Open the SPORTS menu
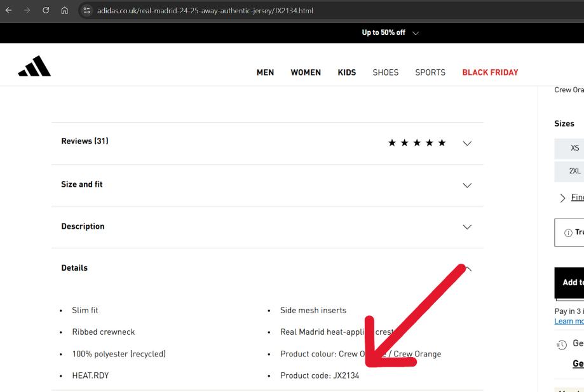Screen dimensions: 584x392 click(x=430, y=72)
